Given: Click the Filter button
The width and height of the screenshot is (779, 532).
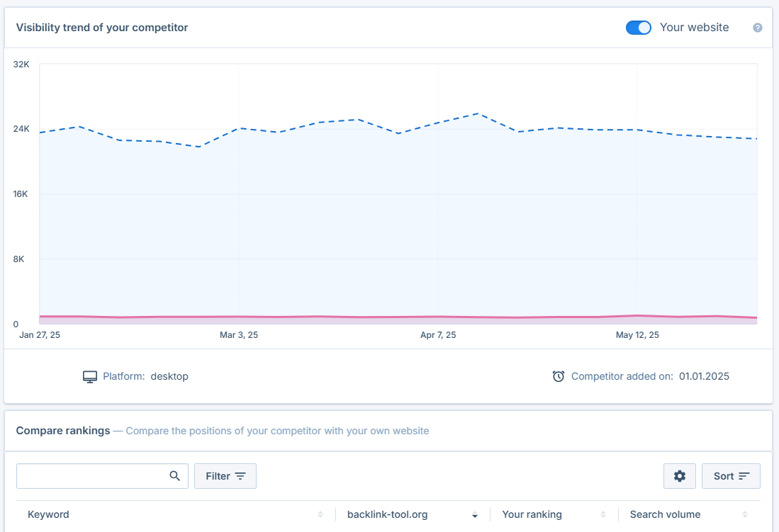Looking at the screenshot, I should (225, 475).
